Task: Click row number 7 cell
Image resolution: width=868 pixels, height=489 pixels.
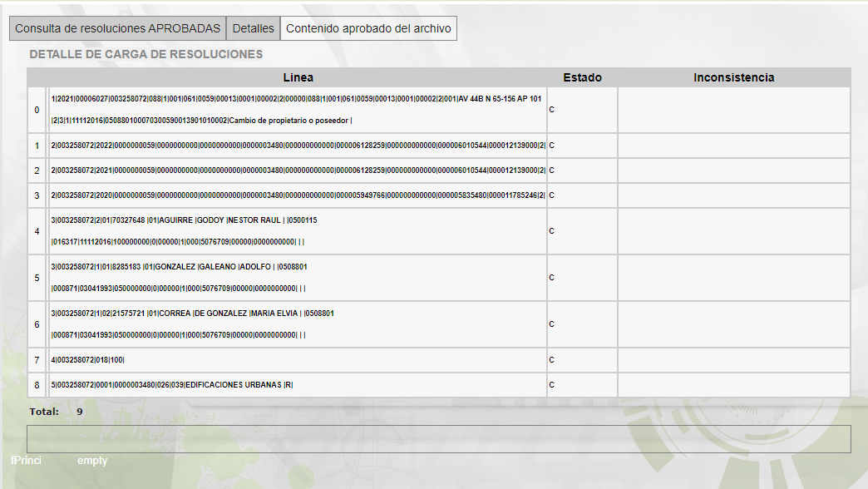Action: click(37, 360)
